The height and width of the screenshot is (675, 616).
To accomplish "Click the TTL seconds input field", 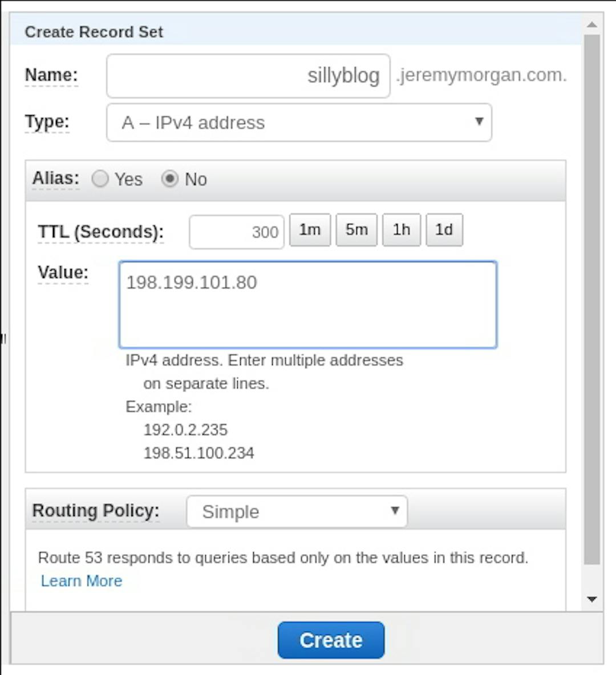I will pyautogui.click(x=237, y=232).
